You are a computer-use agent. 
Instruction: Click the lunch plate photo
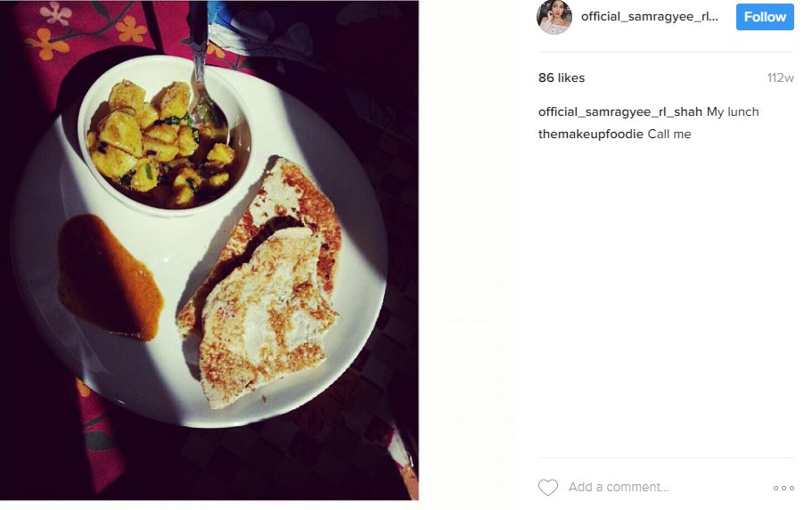tap(209, 250)
